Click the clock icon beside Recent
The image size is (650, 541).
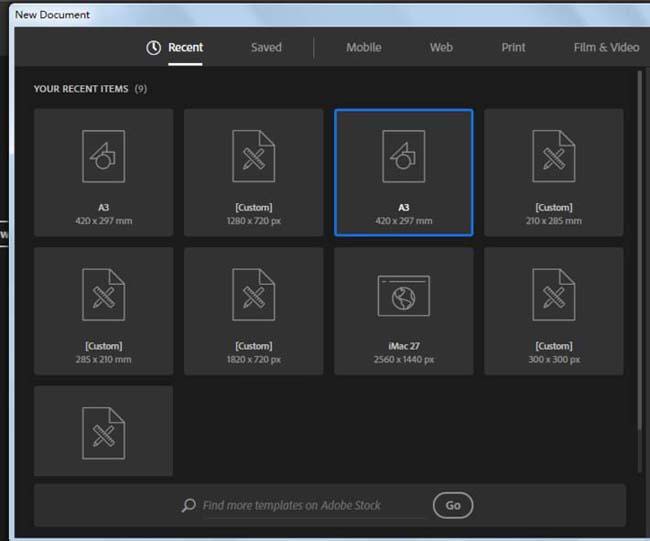point(153,48)
